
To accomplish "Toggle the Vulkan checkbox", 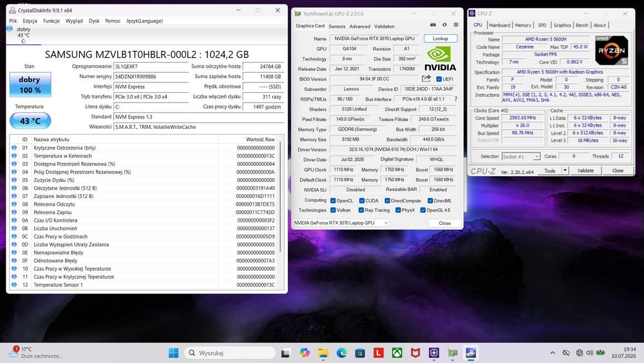I will point(333,210).
